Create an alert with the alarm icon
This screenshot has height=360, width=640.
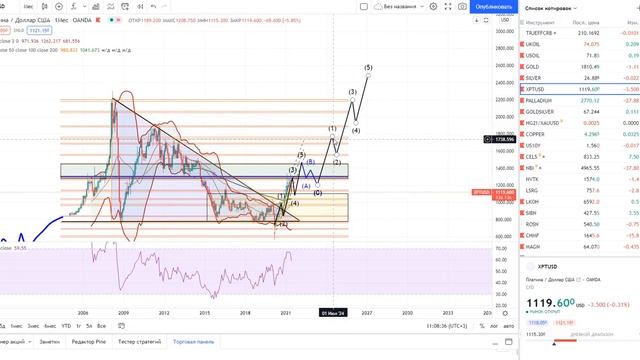(125, 7)
